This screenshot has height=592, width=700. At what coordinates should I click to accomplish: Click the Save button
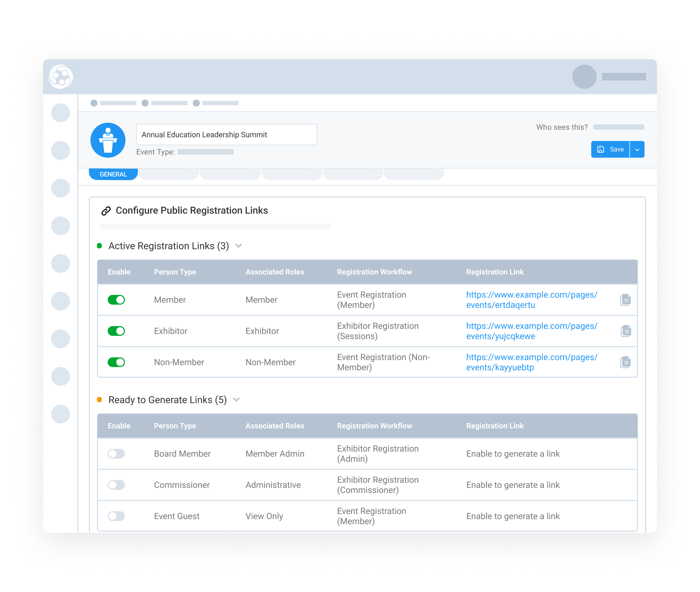click(611, 149)
